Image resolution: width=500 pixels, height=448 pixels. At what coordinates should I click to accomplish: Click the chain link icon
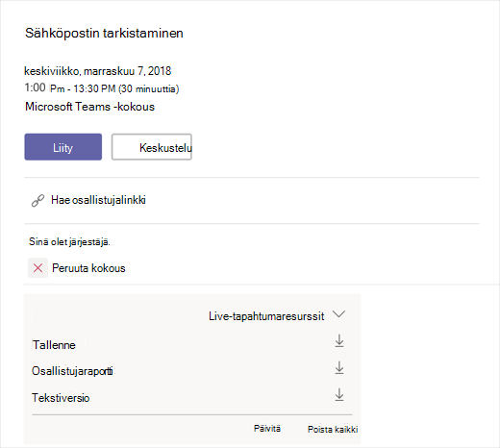[37, 201]
